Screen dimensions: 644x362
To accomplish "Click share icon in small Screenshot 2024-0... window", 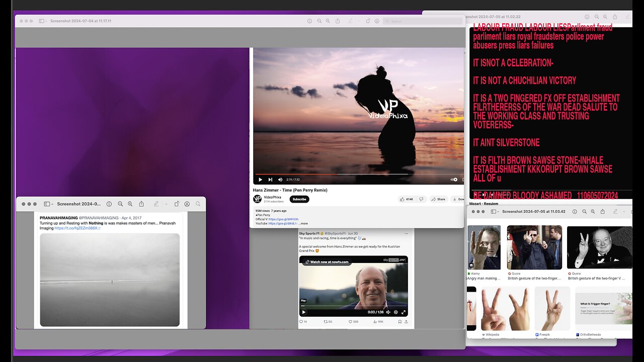I will point(141,204).
